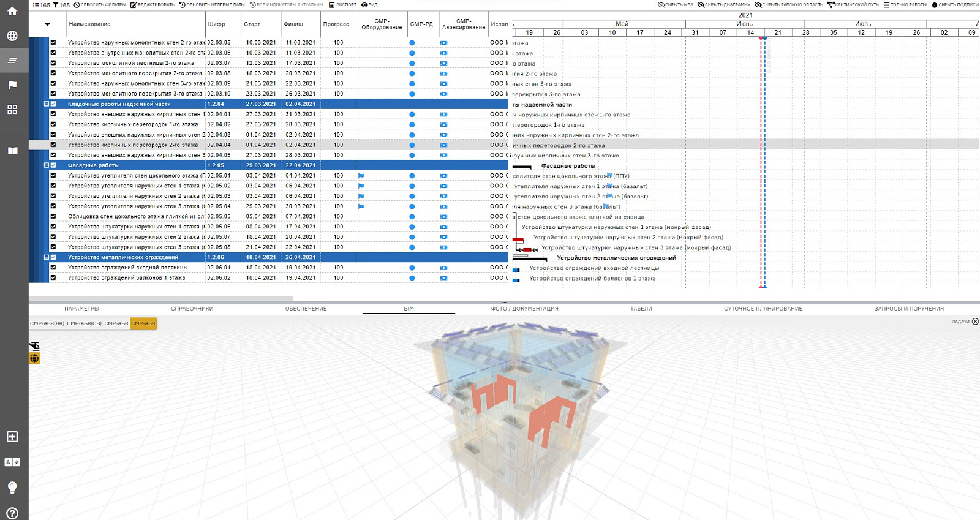Open the dropdown arrow in table header
The image size is (980, 520).
point(47,24)
